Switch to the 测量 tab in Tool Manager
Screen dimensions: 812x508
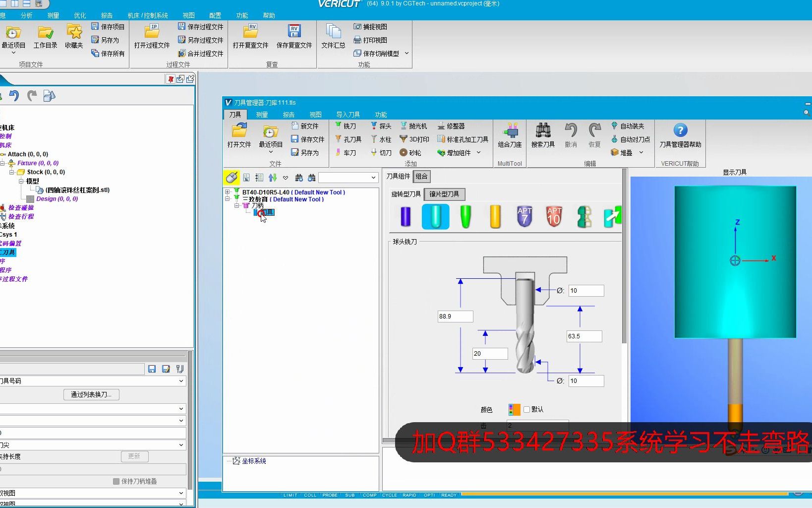coord(262,115)
